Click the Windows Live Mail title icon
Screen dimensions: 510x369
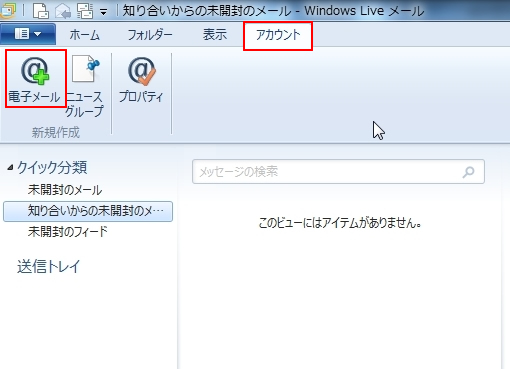coord(7,11)
